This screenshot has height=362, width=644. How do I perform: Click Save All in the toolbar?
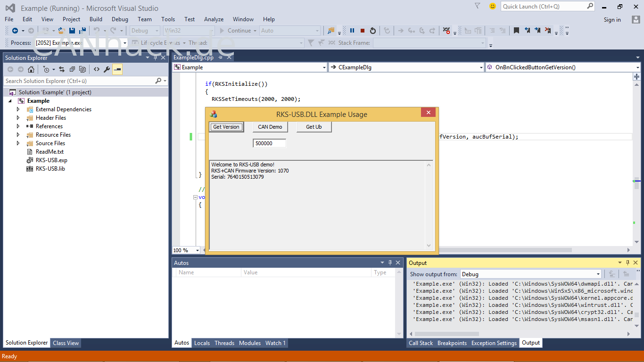click(83, 31)
